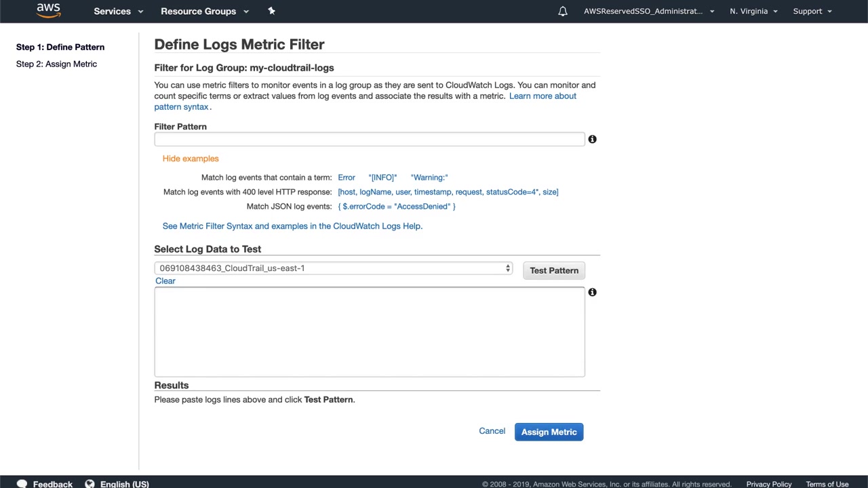Open the log stream selection dropdown
The image size is (868, 488).
(x=333, y=268)
